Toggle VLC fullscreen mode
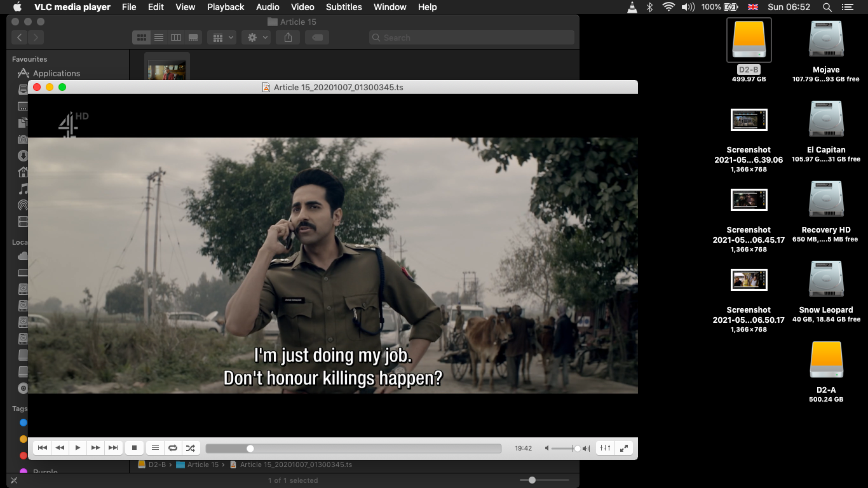The width and height of the screenshot is (868, 488). coord(624,448)
